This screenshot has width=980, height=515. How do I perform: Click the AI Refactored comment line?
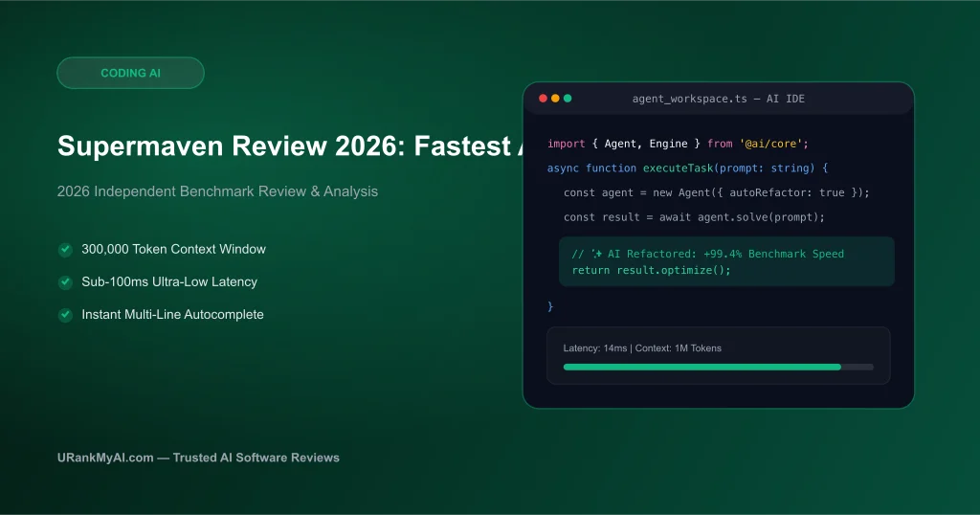pos(707,254)
